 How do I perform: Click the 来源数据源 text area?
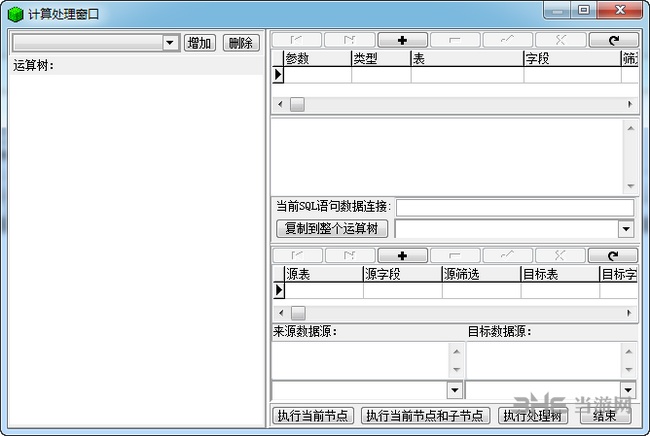(x=360, y=359)
